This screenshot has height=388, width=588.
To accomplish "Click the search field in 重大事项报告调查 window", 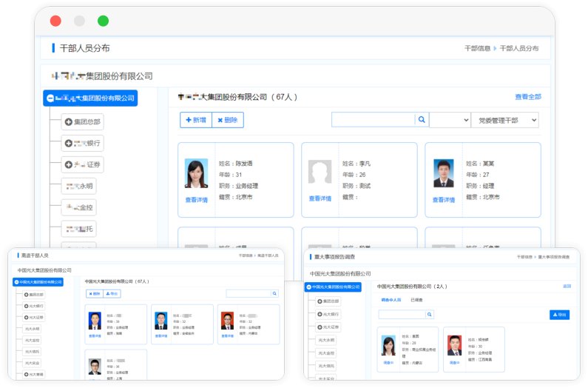I will [402, 315].
